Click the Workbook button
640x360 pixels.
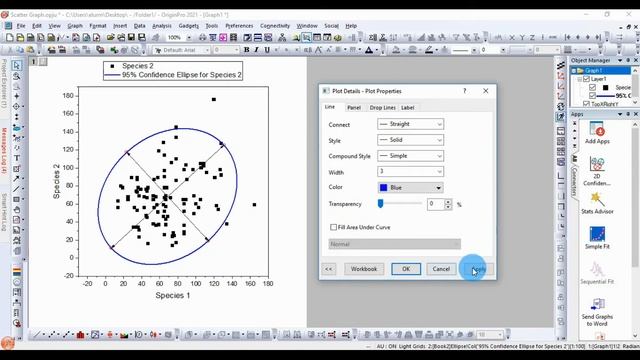click(364, 269)
